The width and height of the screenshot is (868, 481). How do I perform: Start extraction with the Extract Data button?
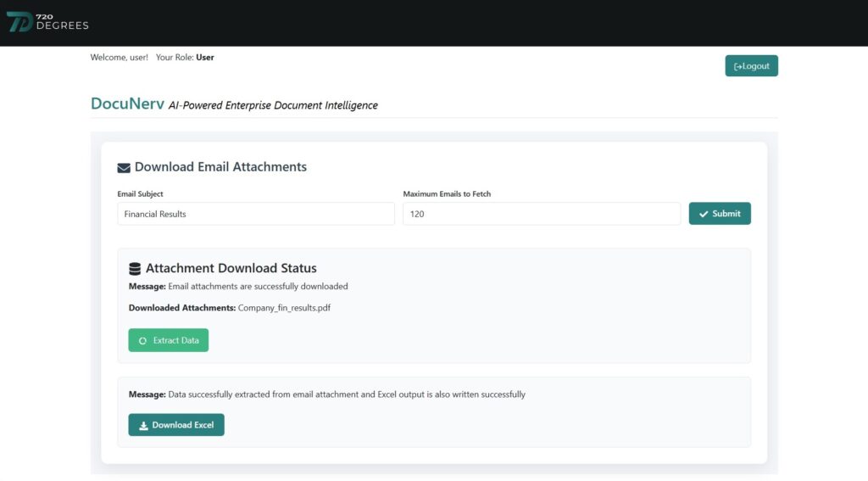click(x=169, y=340)
